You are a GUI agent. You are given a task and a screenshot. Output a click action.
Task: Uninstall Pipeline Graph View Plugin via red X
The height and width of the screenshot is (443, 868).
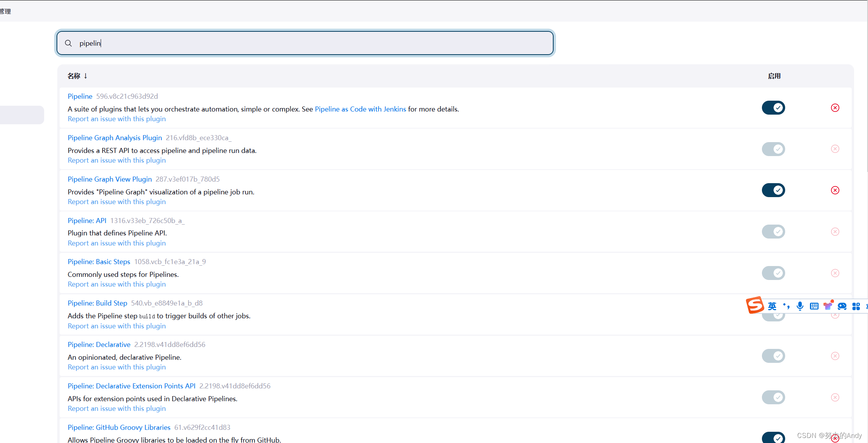click(835, 190)
